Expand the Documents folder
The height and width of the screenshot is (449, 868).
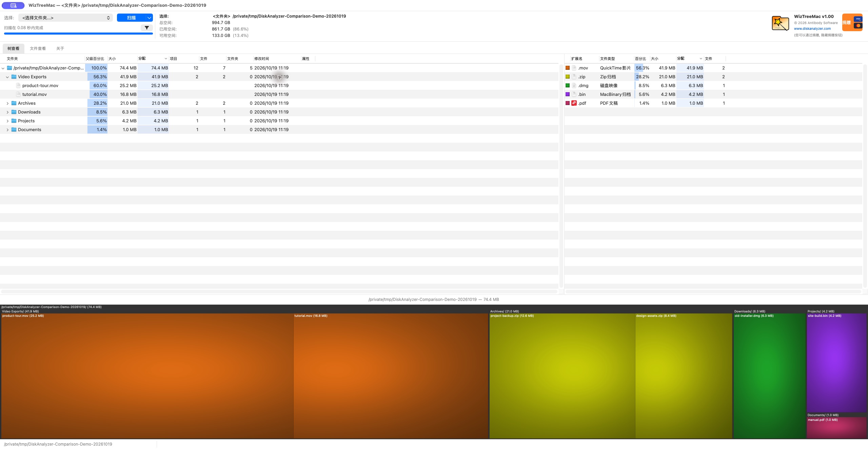(7, 130)
